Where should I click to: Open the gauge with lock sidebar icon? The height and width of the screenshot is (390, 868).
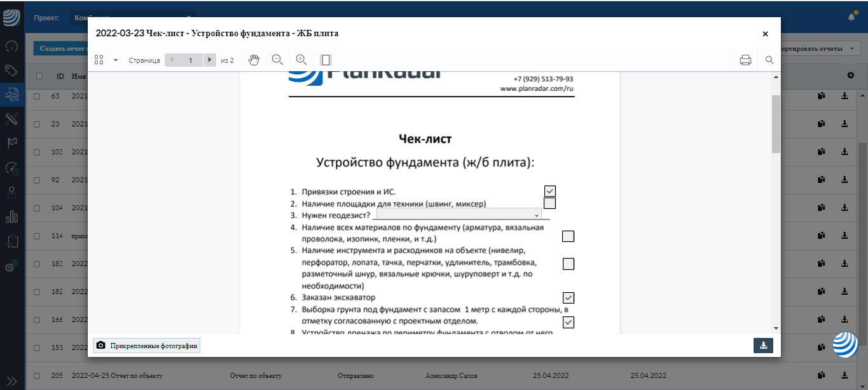click(x=11, y=168)
